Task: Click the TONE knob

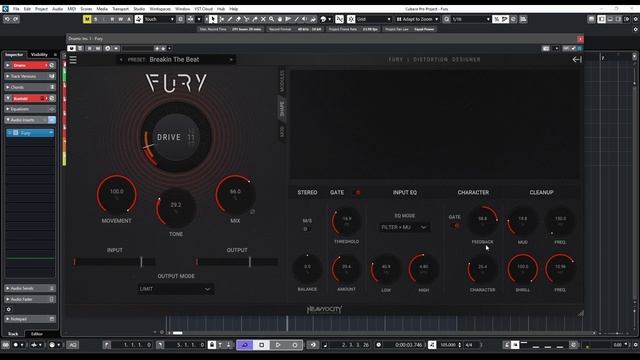Action: pyautogui.click(x=176, y=208)
